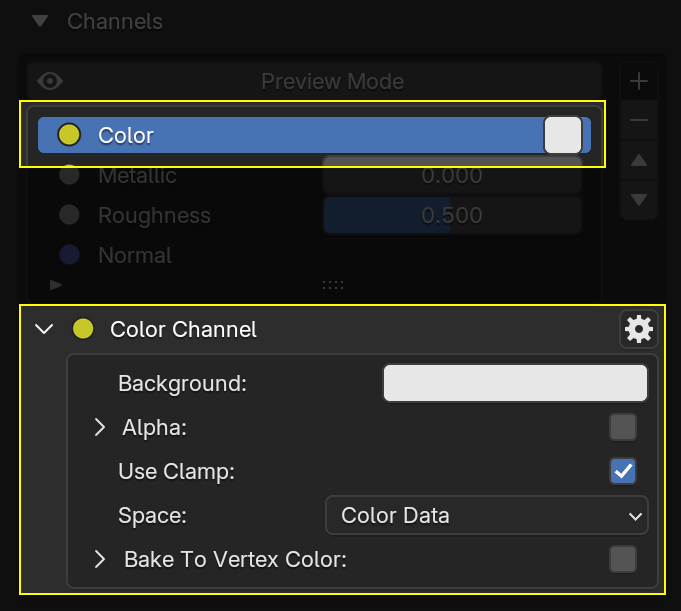Click the yellow Color channel dot icon

click(x=69, y=135)
